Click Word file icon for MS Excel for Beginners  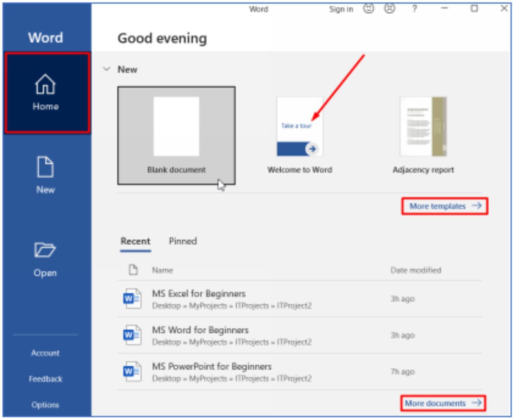pos(132,299)
